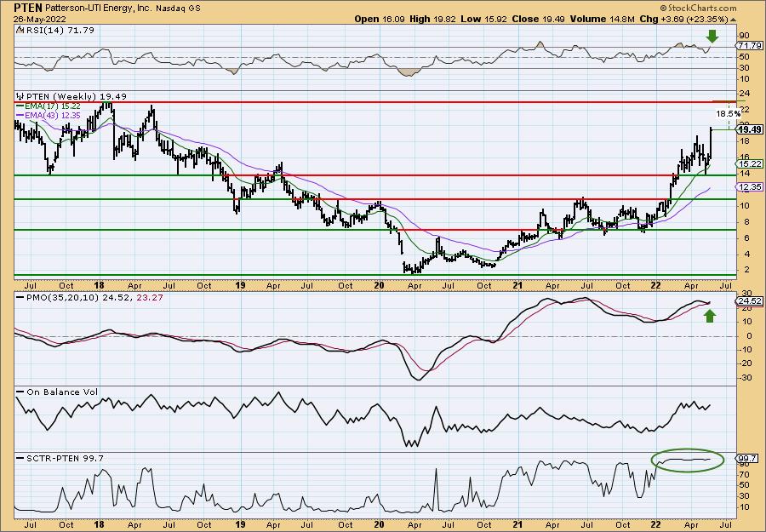
Task: Click the black legend line before On Balance Vol
Action: coord(20,392)
